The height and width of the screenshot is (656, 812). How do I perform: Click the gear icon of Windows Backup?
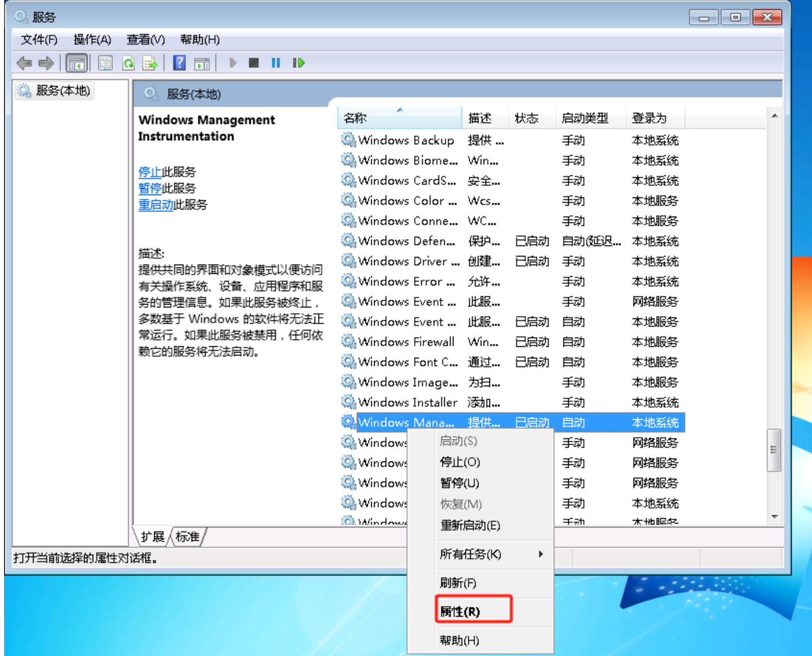pos(348,140)
